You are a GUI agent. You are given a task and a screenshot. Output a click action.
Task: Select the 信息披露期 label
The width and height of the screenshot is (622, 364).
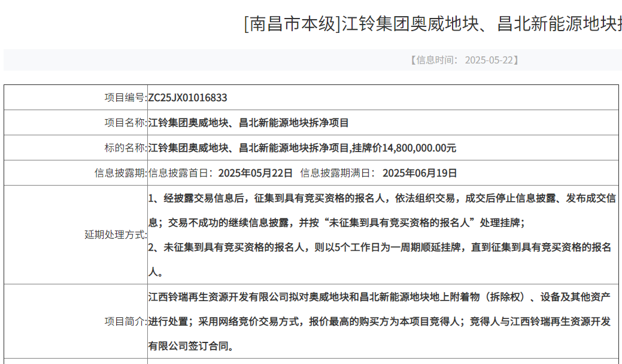coord(120,173)
